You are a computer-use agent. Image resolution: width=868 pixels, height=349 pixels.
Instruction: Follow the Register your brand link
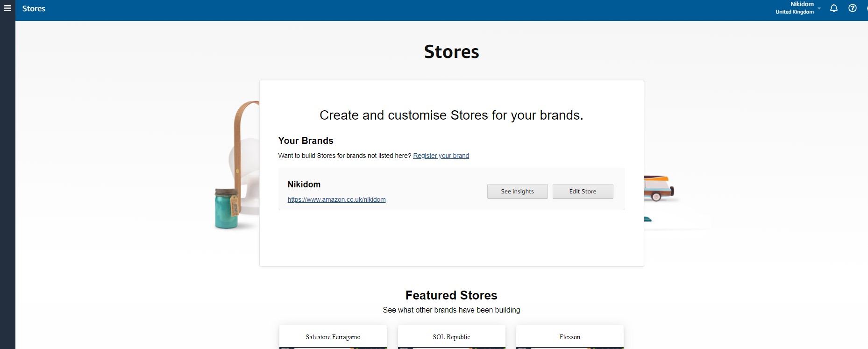pos(441,156)
